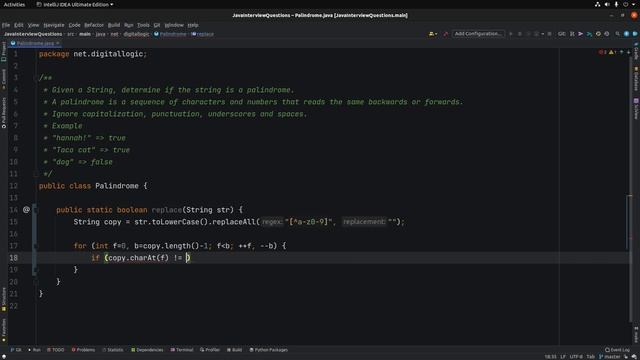The width and height of the screenshot is (640, 360).
Task: Open the Code menu
Action: [74, 25]
